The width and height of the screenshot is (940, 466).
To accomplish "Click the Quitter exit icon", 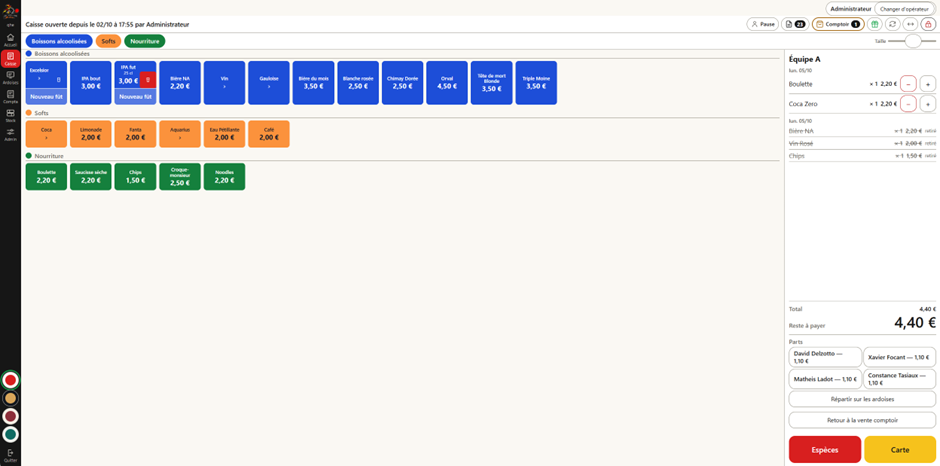I will 10,455.
